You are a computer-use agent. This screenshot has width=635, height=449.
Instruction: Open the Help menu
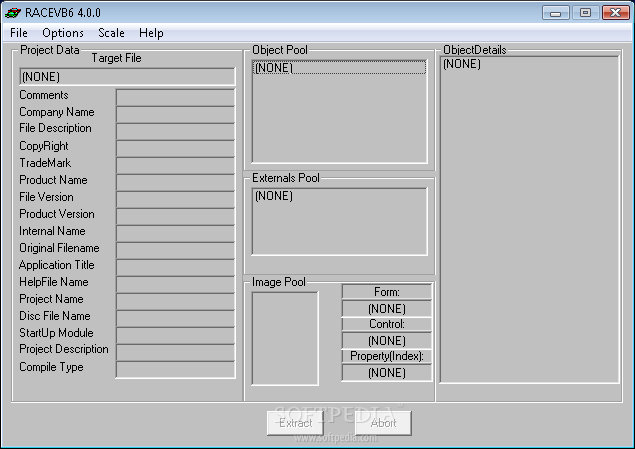tap(151, 33)
